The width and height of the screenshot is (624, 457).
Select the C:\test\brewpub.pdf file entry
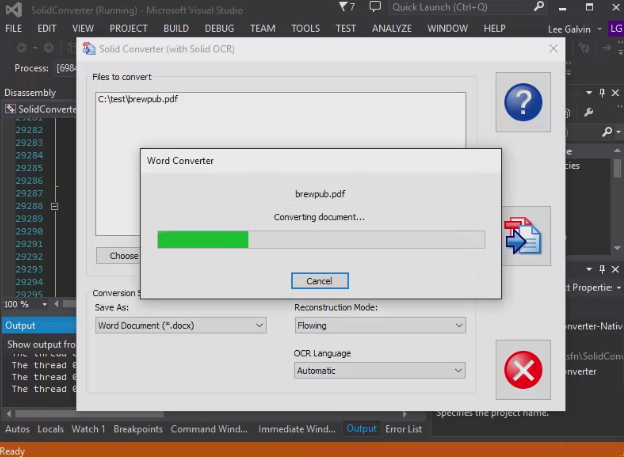pyautogui.click(x=138, y=99)
